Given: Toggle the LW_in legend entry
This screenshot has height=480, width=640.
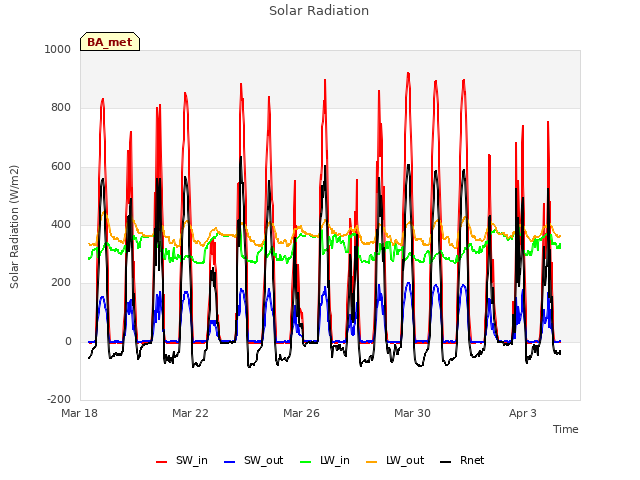Looking at the screenshot, I should click(x=325, y=460).
